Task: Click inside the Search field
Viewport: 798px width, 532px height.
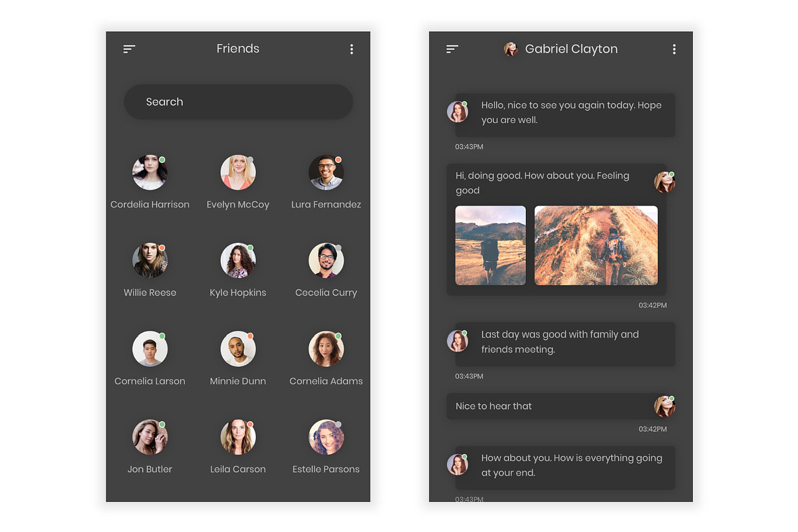Action: [237, 102]
